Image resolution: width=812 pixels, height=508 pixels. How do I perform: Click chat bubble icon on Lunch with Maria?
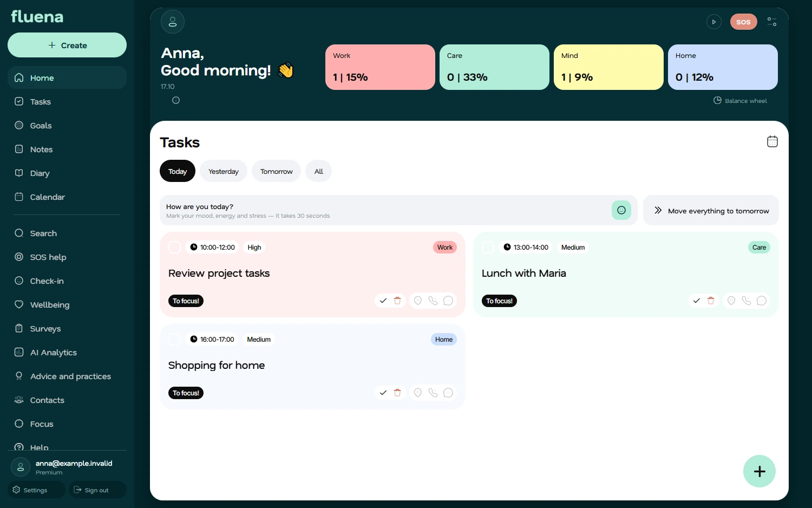click(x=762, y=301)
